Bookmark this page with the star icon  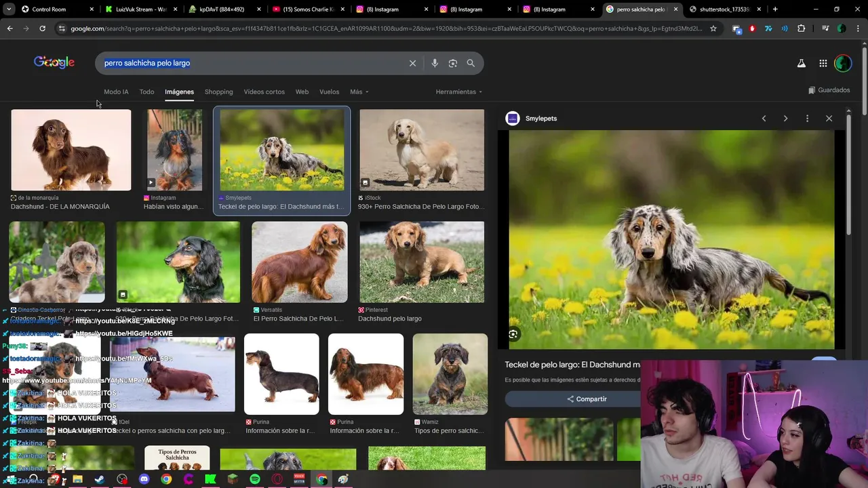[x=713, y=28]
